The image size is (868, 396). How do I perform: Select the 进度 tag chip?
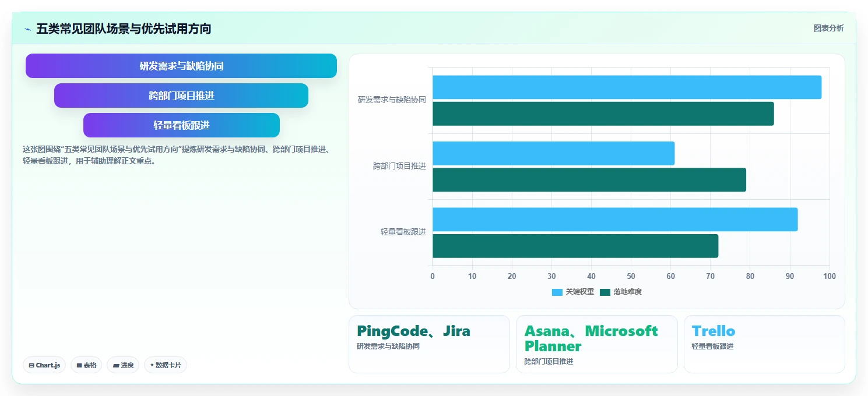coord(123,365)
